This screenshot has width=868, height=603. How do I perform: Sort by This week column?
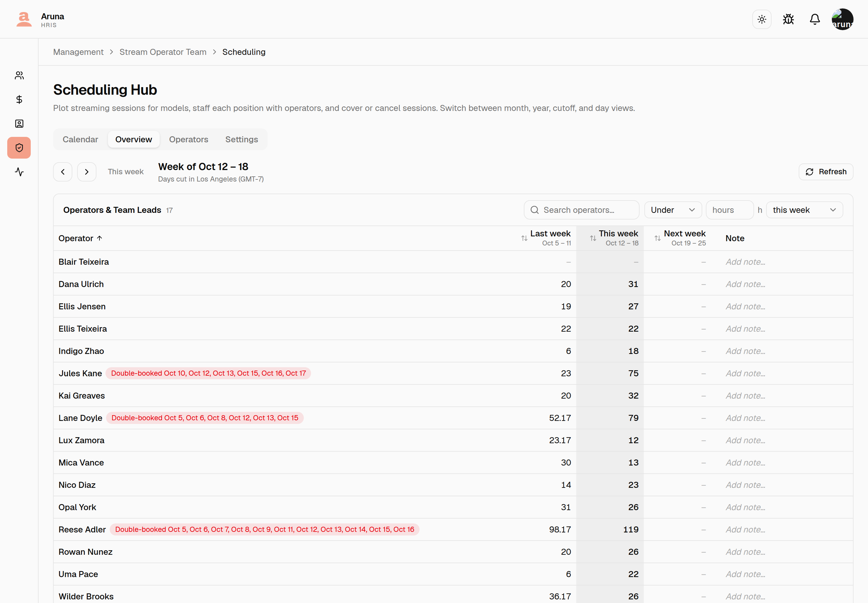[614, 238]
